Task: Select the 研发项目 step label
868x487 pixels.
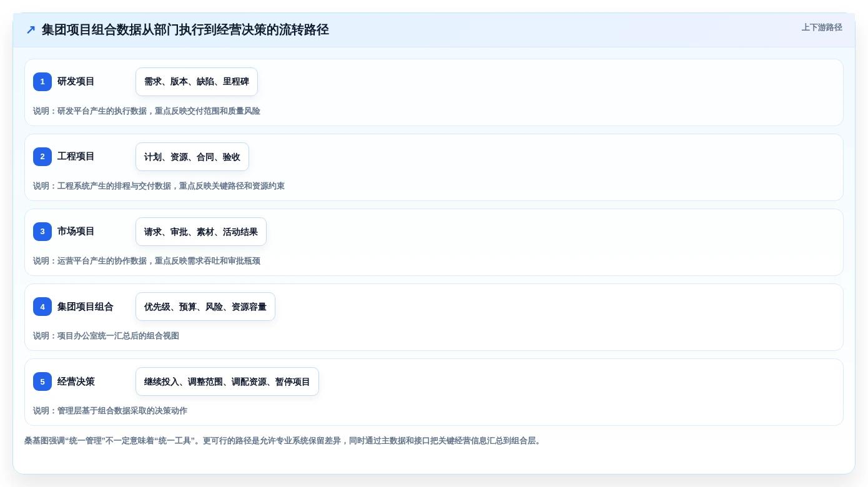Action: (76, 82)
